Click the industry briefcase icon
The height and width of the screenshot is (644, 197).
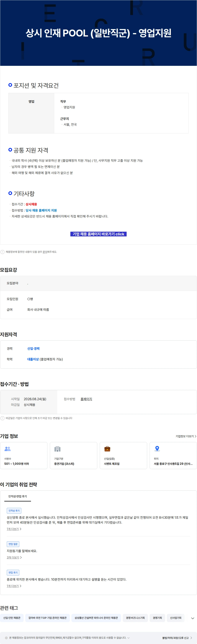pyautogui.click(x=107, y=449)
